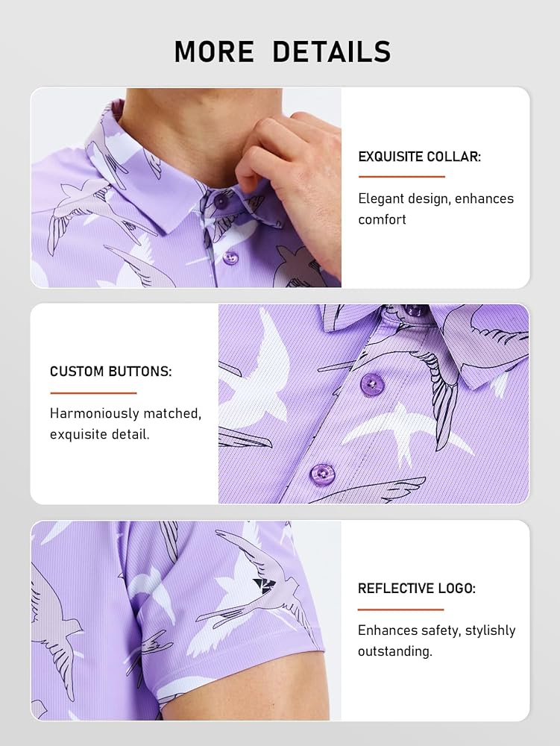Image resolution: width=560 pixels, height=746 pixels.
Task: Open the sleeve logo close-up photo
Action: [186, 621]
